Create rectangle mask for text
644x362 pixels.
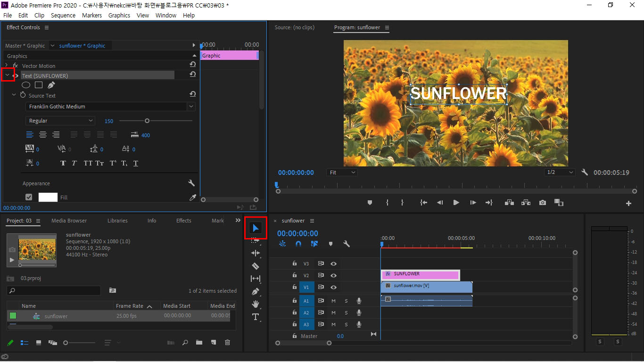click(39, 85)
